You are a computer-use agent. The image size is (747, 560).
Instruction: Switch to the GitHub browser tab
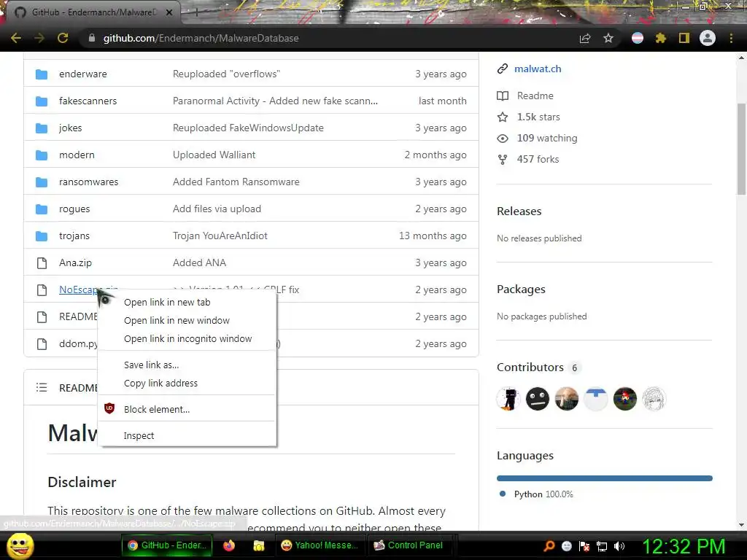93,12
